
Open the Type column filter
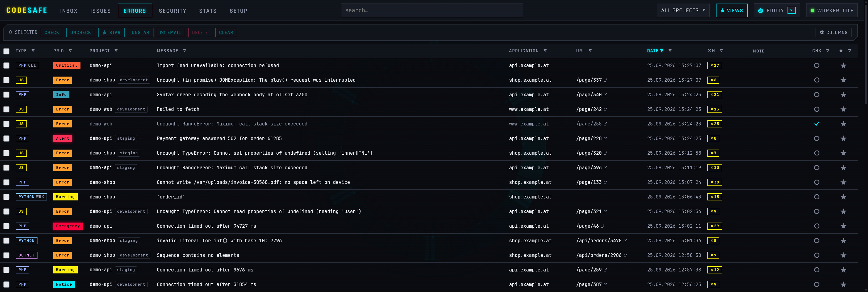33,51
